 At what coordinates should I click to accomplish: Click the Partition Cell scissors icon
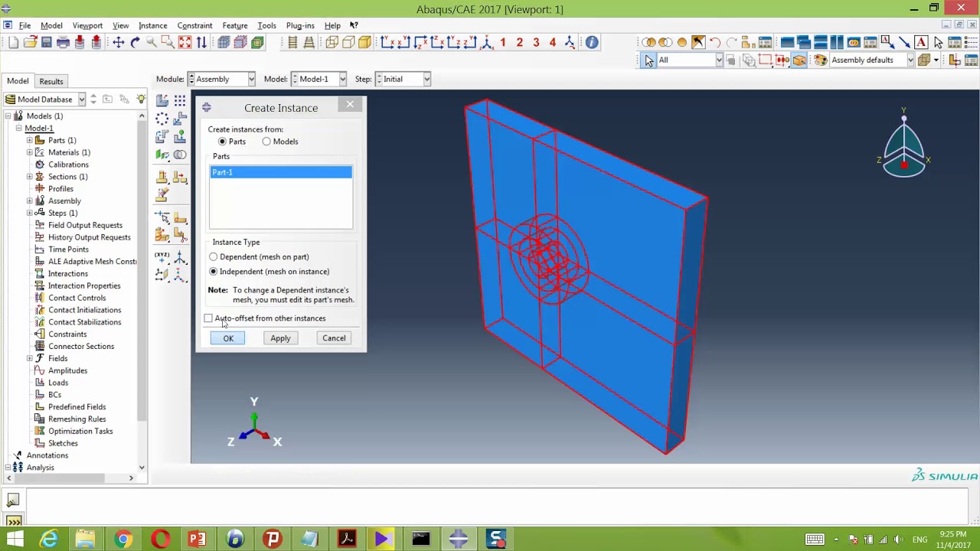point(180,235)
